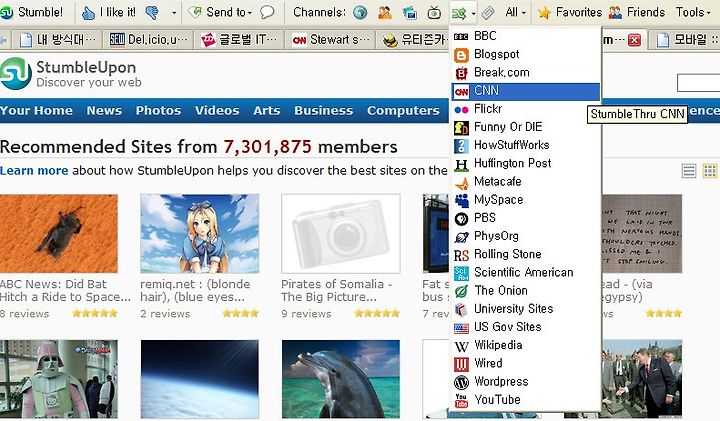This screenshot has height=421, width=720.
Task: Choose Flickr from StumbleThru menu
Action: tap(526, 109)
